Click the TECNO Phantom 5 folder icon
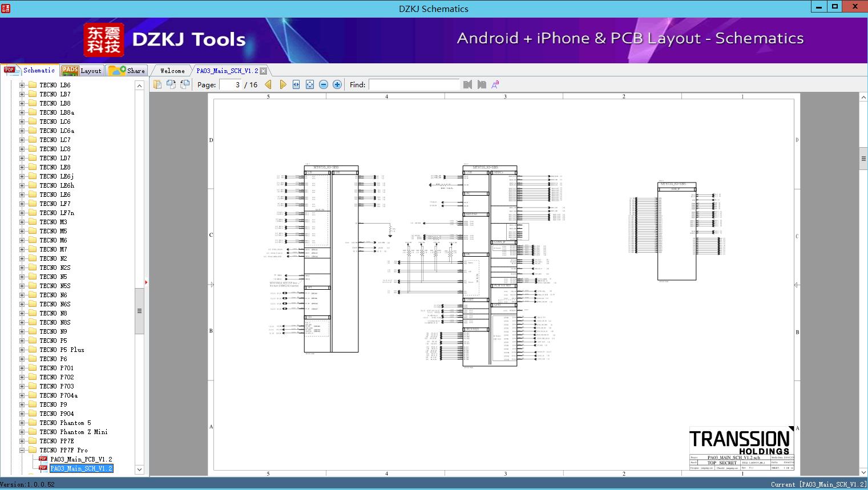The width and height of the screenshot is (868, 490). click(x=33, y=423)
